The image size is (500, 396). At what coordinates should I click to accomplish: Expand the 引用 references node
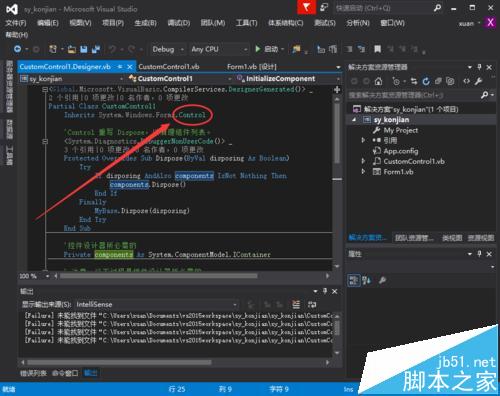(363, 140)
